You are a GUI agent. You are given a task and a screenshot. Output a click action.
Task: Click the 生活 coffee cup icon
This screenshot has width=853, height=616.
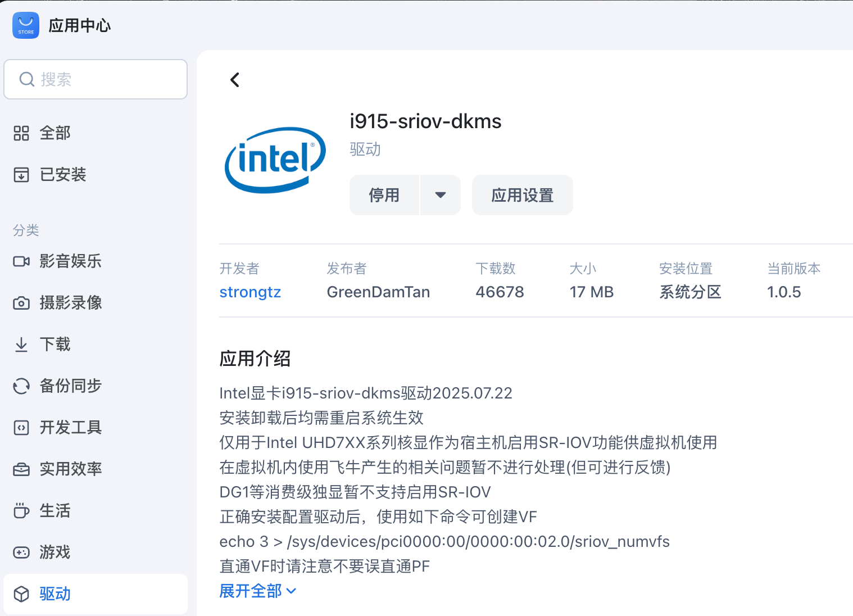click(21, 511)
